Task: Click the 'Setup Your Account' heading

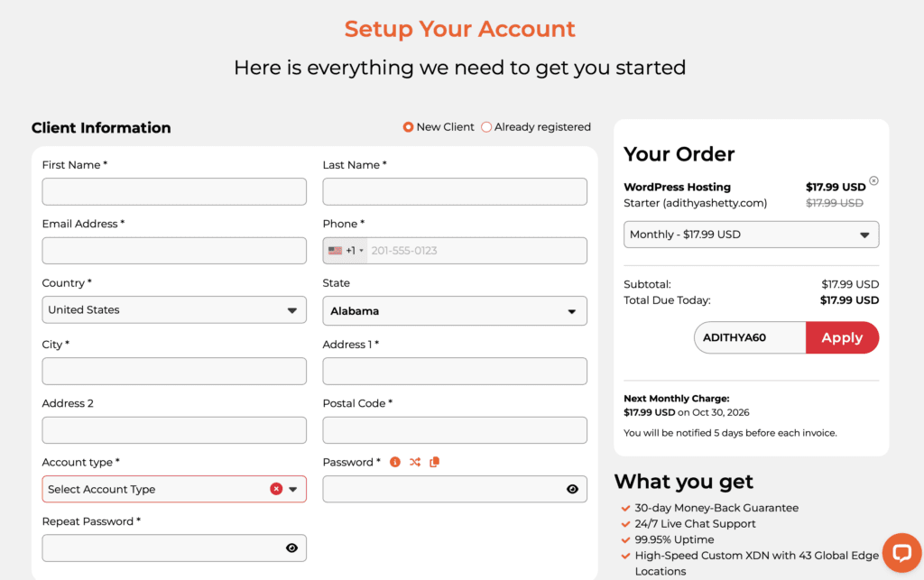Action: click(459, 29)
